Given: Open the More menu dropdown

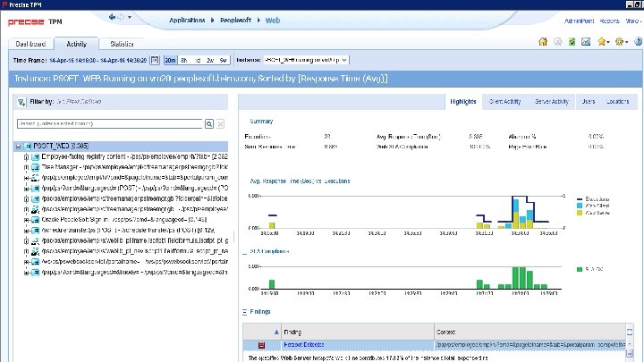Looking at the screenshot, I should [633, 21].
